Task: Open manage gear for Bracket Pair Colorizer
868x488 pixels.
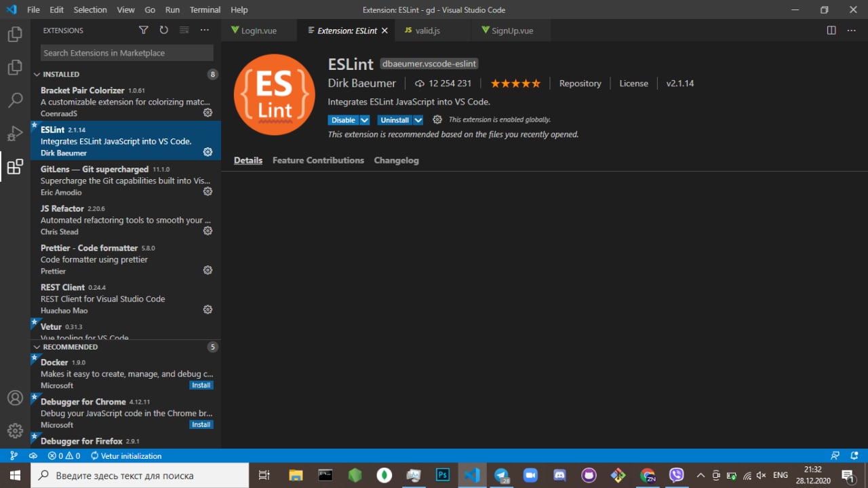Action: pyautogui.click(x=208, y=113)
